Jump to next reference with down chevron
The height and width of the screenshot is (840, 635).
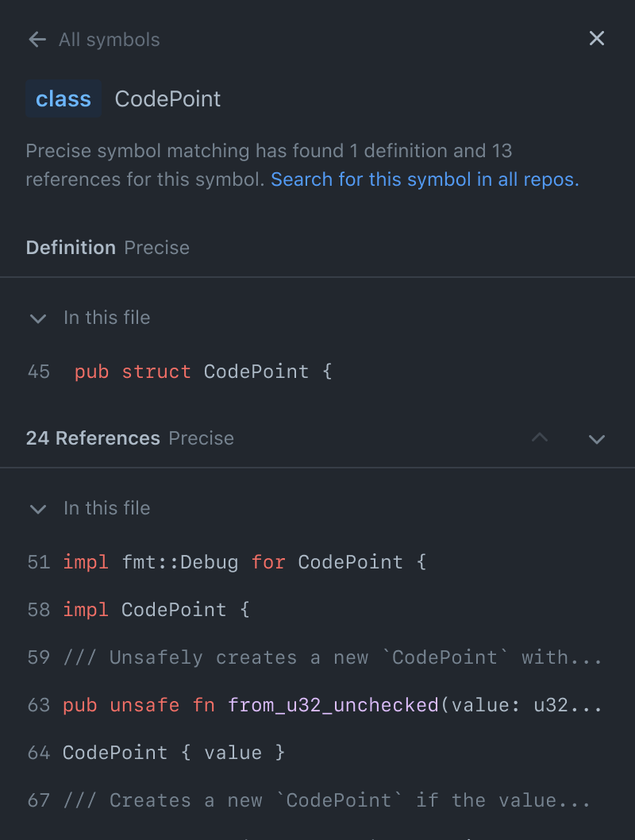click(x=597, y=438)
